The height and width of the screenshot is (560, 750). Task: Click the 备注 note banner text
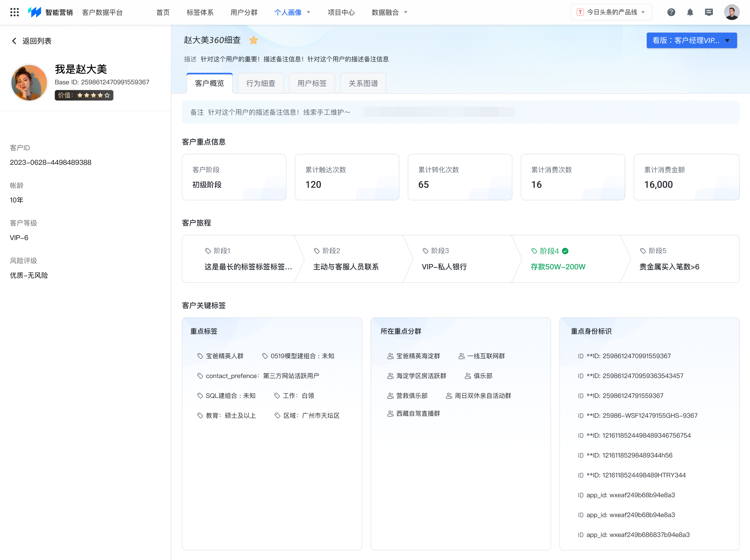pos(270,112)
